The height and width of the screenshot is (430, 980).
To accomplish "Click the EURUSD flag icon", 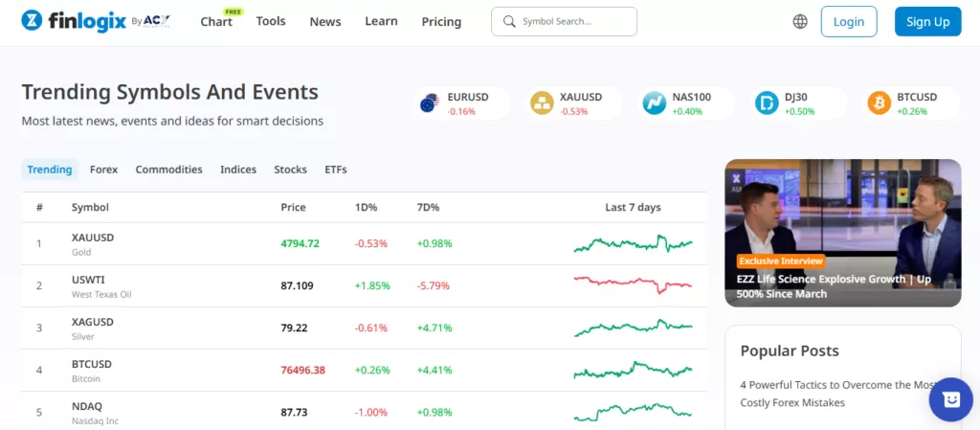I will [x=430, y=103].
